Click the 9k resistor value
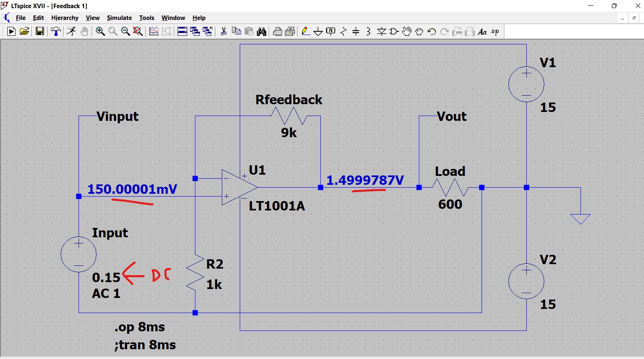Viewport: 644px width, 359px height. coord(289,133)
